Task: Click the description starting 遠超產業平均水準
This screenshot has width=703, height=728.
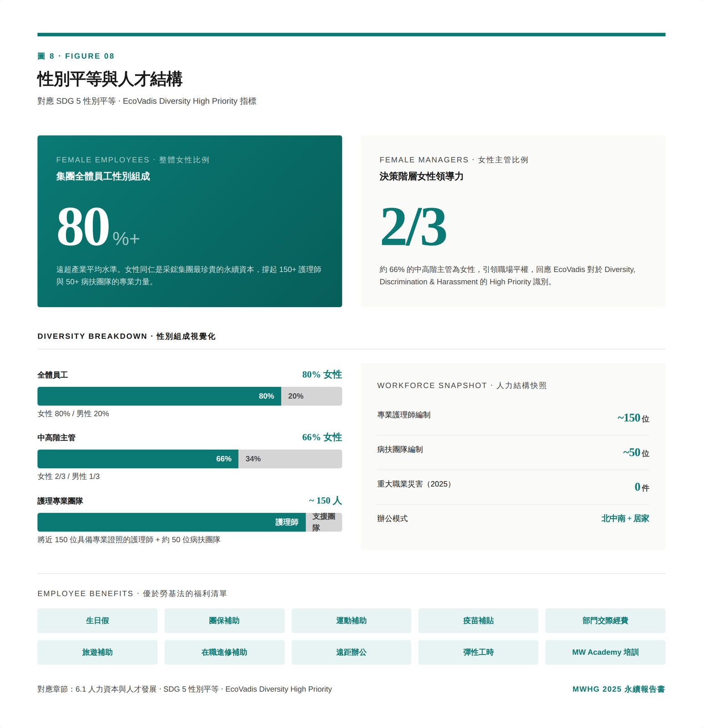Action: [189, 276]
